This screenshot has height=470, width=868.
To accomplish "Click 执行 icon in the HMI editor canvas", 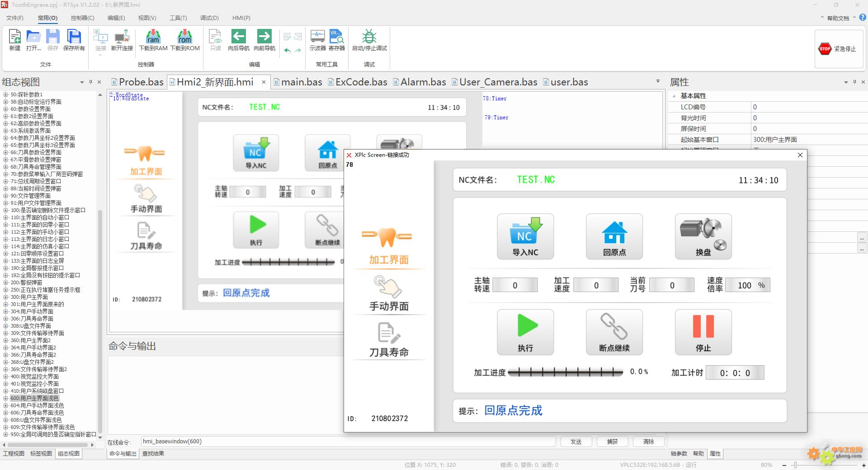I will tap(256, 230).
